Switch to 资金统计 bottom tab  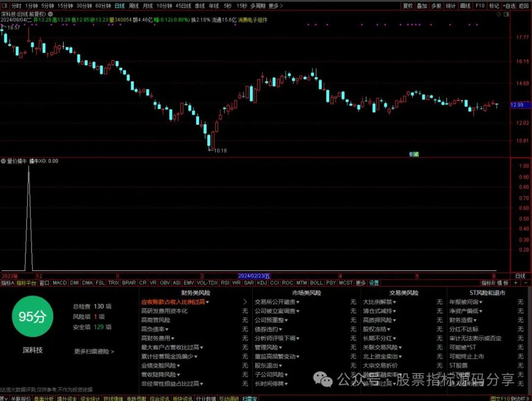coord(90,398)
